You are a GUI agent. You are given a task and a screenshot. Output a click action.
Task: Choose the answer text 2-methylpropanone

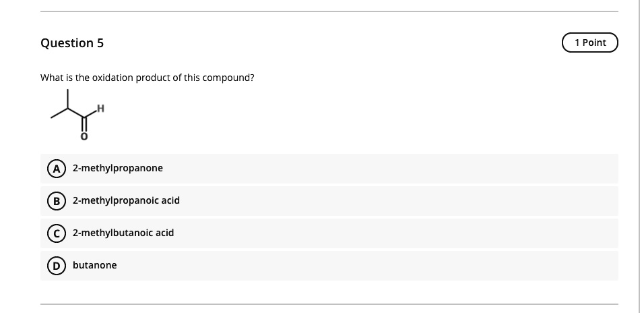click(118, 168)
